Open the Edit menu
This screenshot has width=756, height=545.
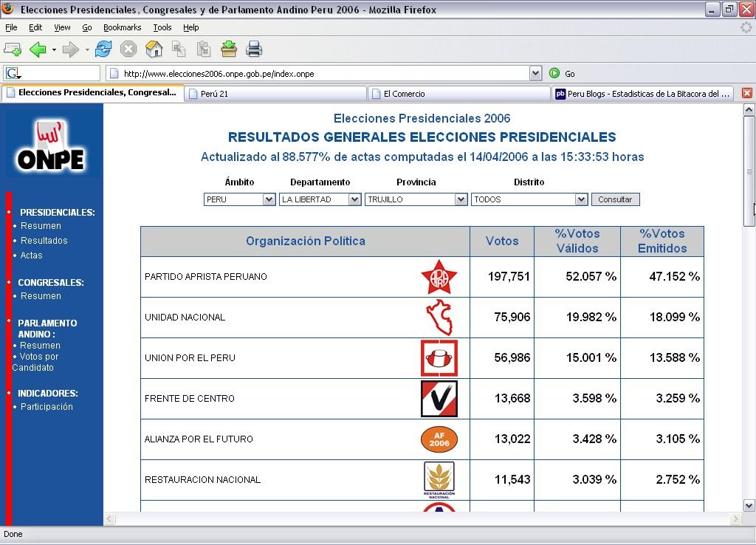(35, 27)
